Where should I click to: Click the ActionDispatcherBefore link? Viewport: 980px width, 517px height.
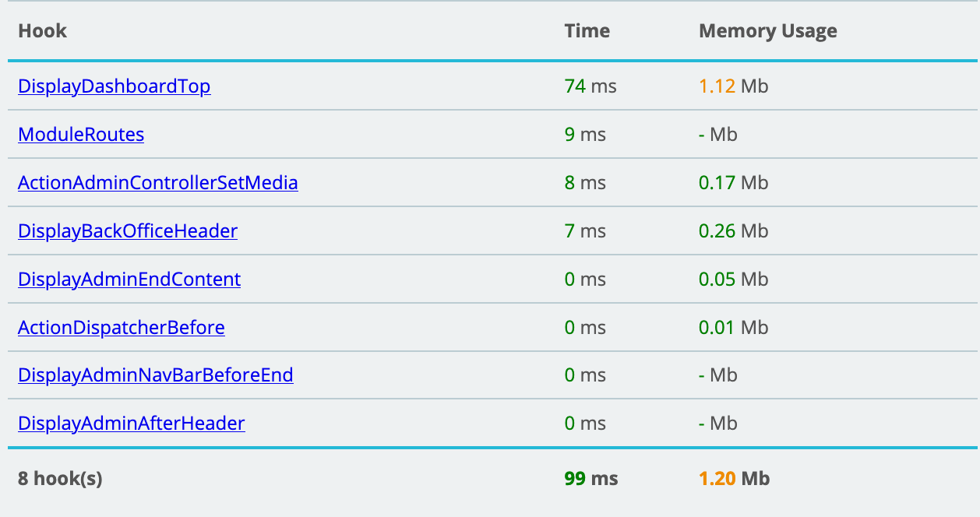(x=121, y=328)
